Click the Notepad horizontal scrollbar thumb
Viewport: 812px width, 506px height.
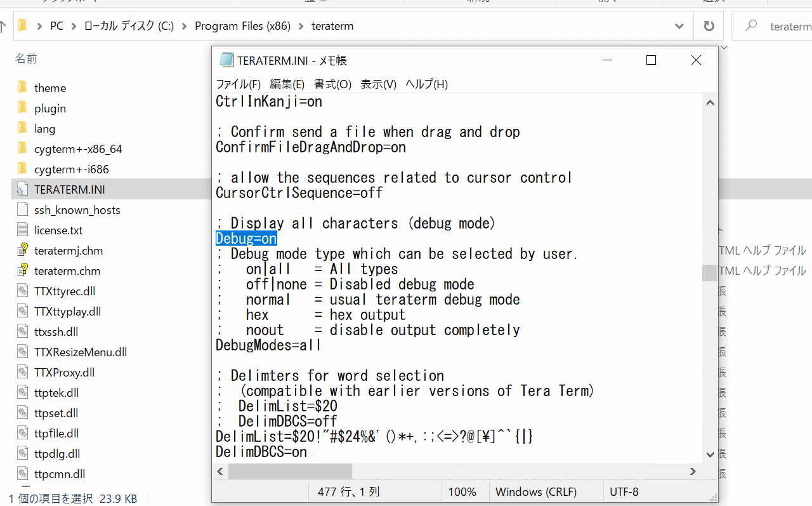(290, 471)
